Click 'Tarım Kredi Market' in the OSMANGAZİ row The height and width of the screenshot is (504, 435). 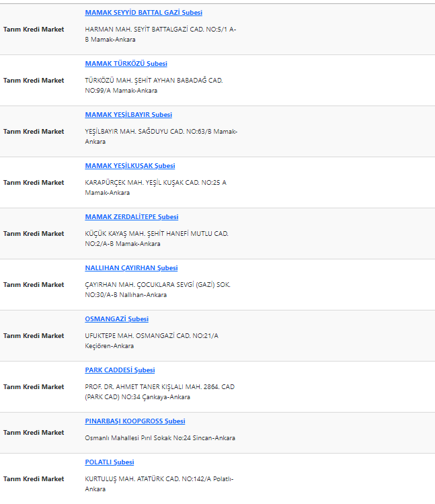(x=34, y=336)
